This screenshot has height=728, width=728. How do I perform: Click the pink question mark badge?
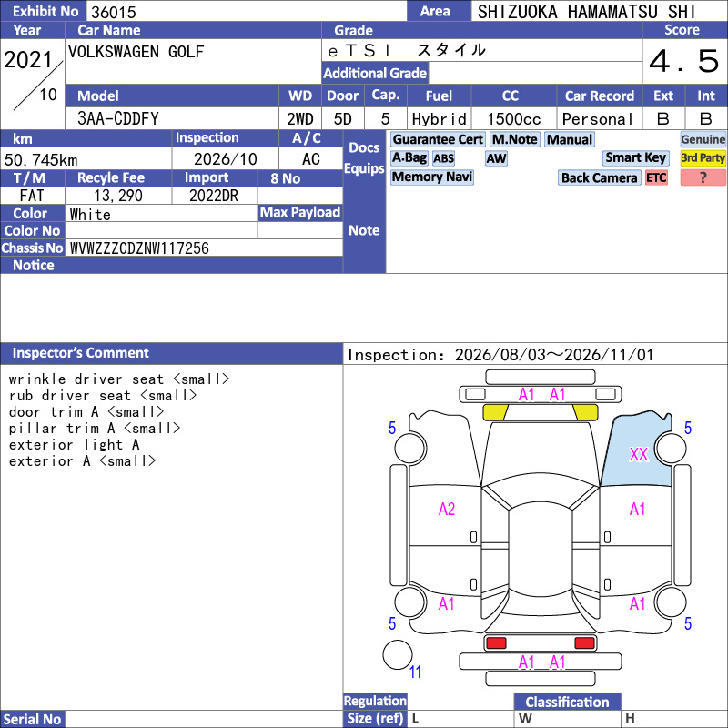point(703,177)
